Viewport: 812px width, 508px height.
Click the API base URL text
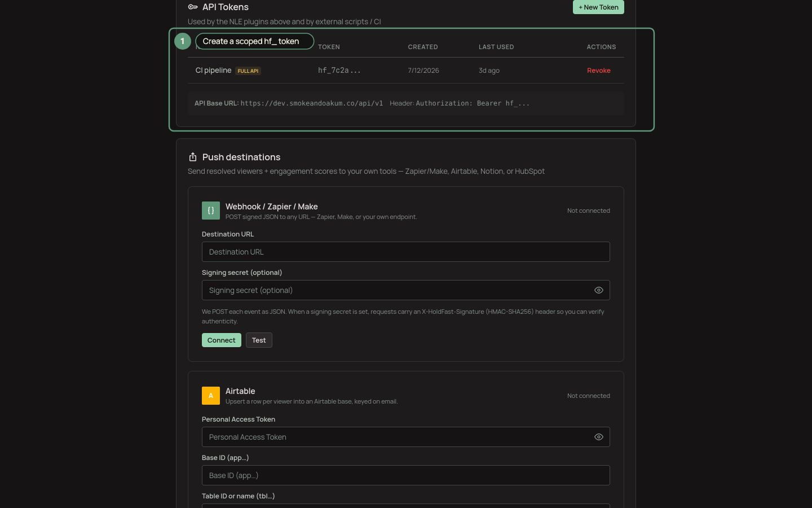[x=312, y=103]
